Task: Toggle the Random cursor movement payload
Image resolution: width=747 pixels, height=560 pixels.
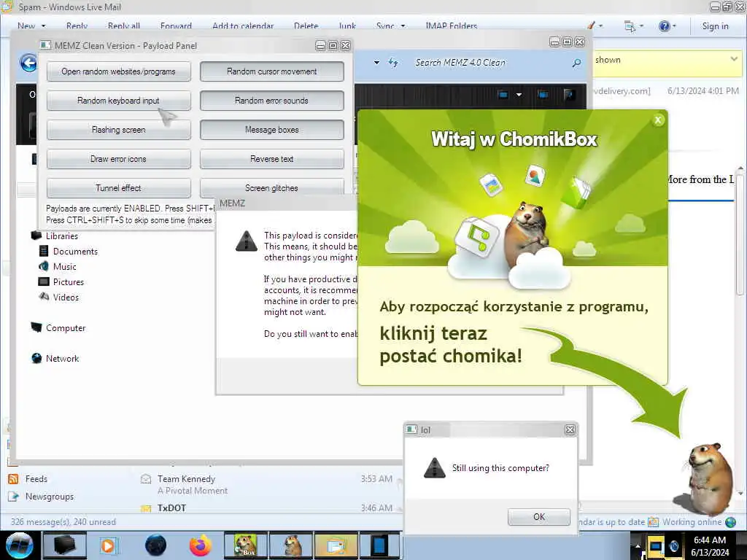Action: pyautogui.click(x=271, y=71)
